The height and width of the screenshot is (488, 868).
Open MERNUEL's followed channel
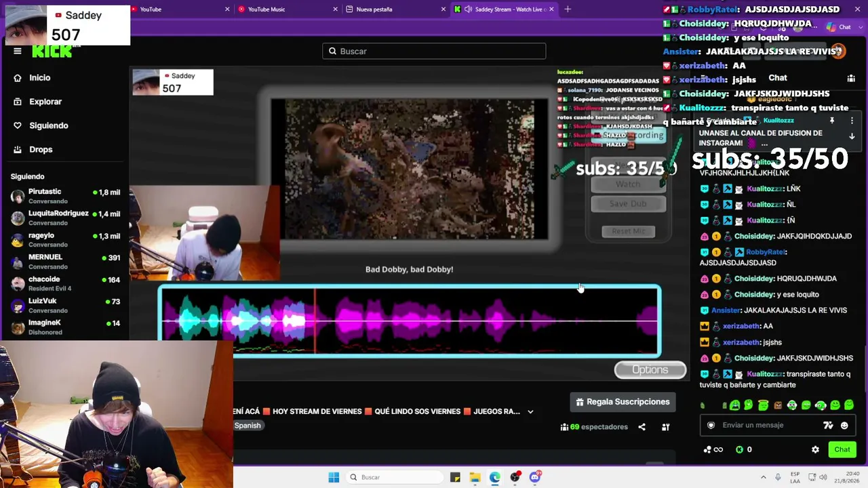[x=65, y=262]
